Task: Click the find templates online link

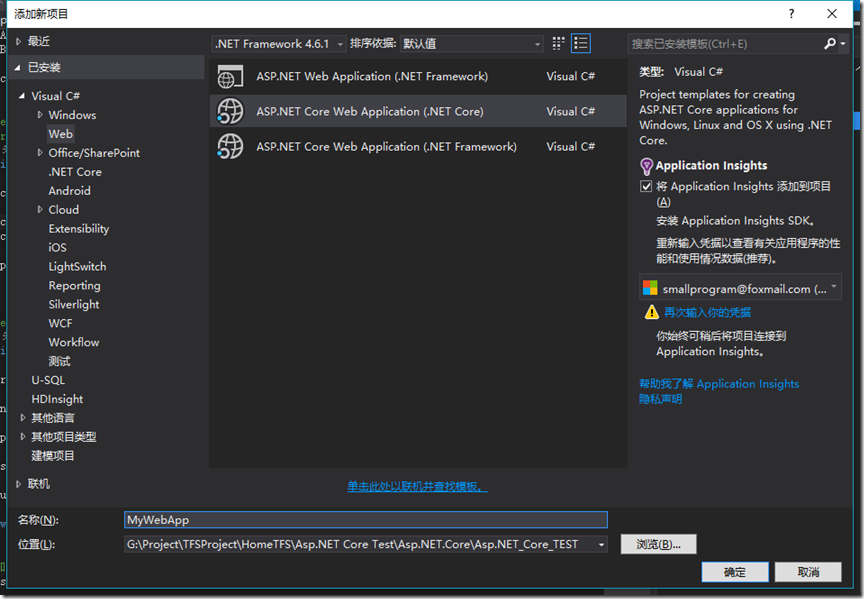Action: click(x=418, y=487)
